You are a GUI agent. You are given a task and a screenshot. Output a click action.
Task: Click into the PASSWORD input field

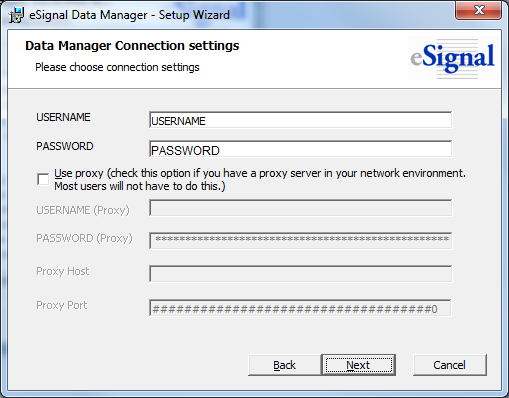point(301,149)
